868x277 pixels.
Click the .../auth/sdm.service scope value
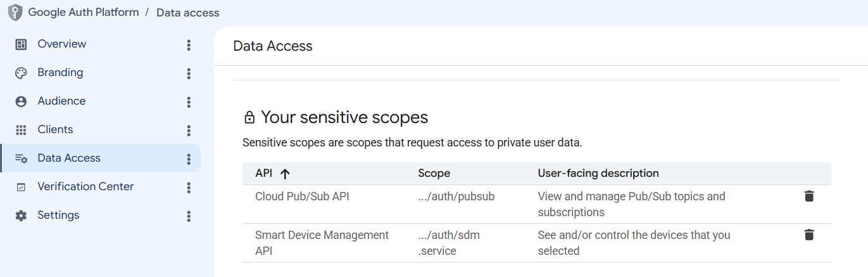pyautogui.click(x=449, y=243)
